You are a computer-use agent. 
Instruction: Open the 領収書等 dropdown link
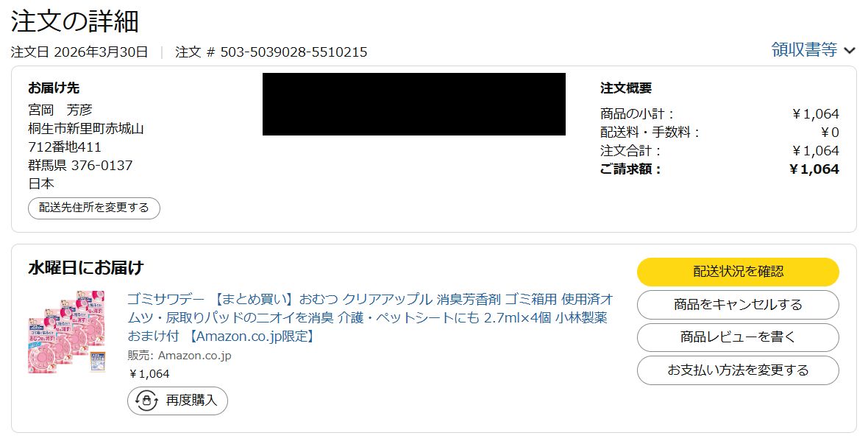[804, 50]
